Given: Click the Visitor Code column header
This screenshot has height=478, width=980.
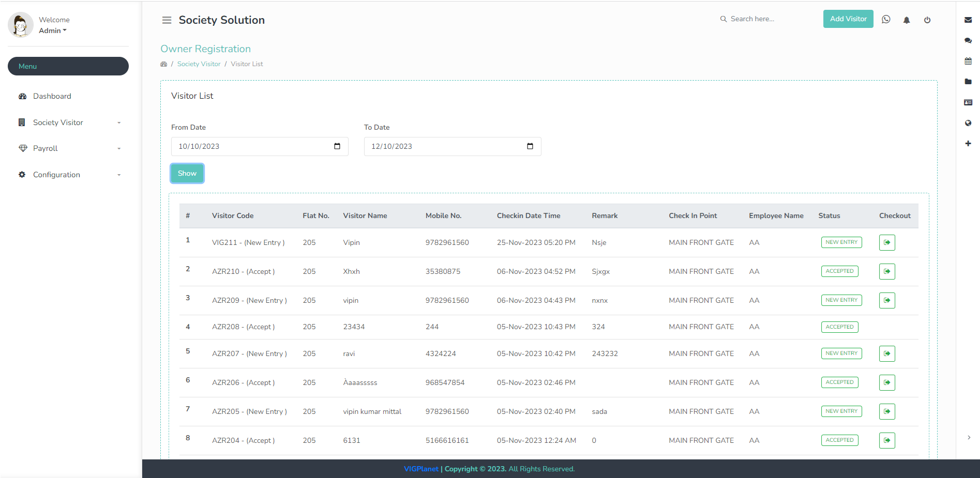Looking at the screenshot, I should 233,215.
